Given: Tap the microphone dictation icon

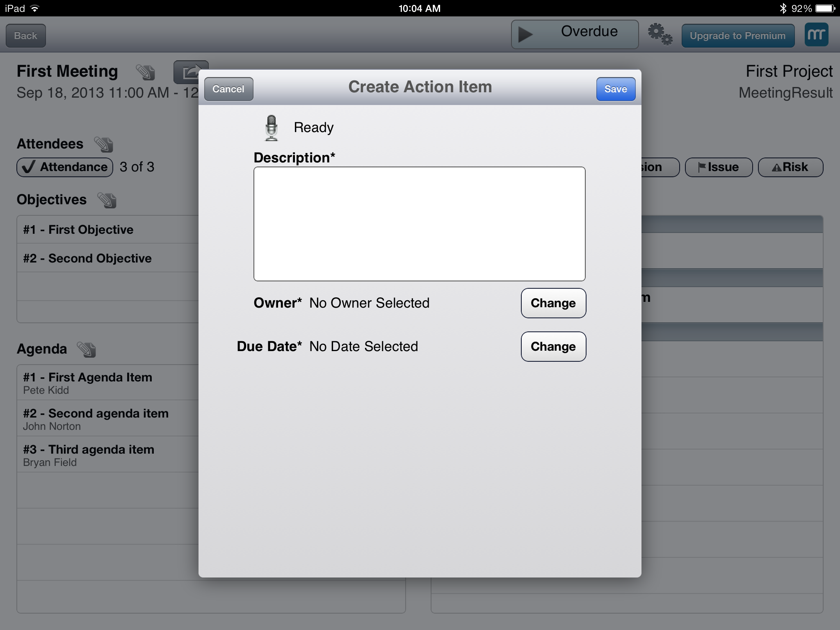Looking at the screenshot, I should tap(271, 128).
